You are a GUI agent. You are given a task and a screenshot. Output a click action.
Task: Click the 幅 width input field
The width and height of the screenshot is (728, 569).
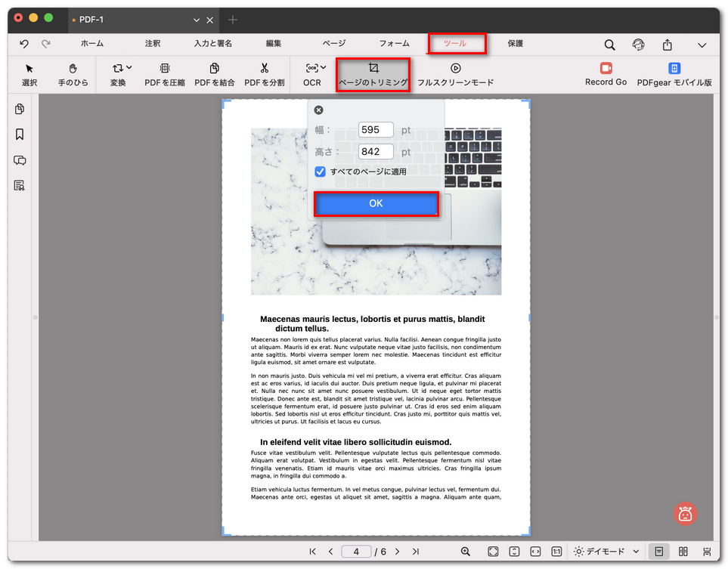click(x=376, y=130)
